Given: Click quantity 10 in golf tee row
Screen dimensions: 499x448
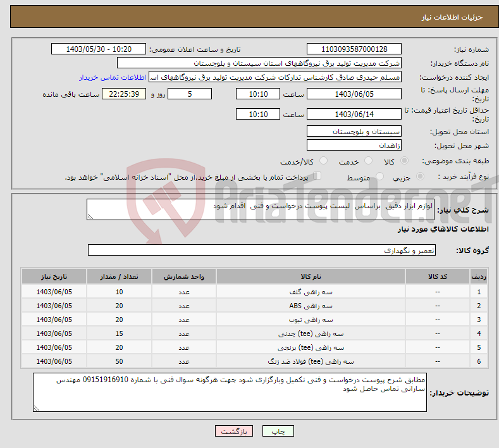Looking at the screenshot, I should pos(119,292).
